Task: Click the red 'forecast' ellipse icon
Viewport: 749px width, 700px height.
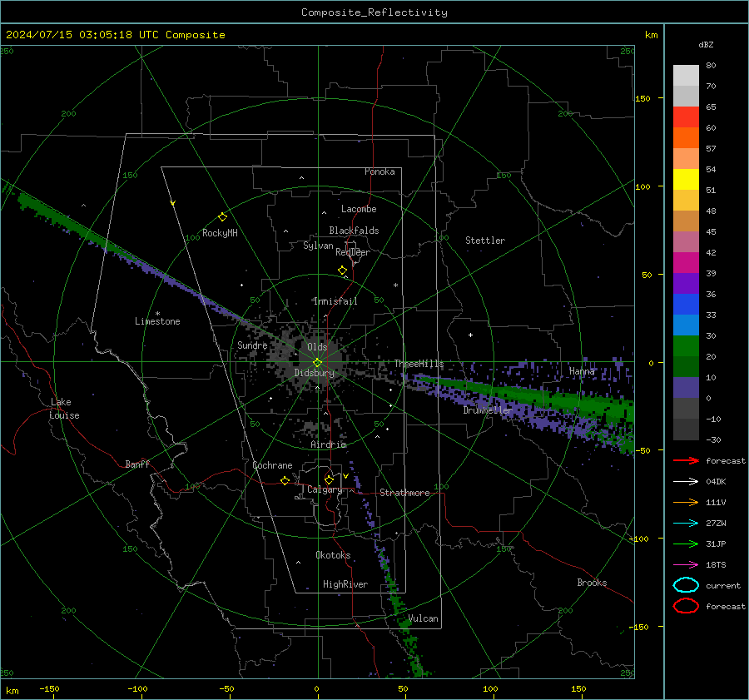Action: pyautogui.click(x=686, y=606)
